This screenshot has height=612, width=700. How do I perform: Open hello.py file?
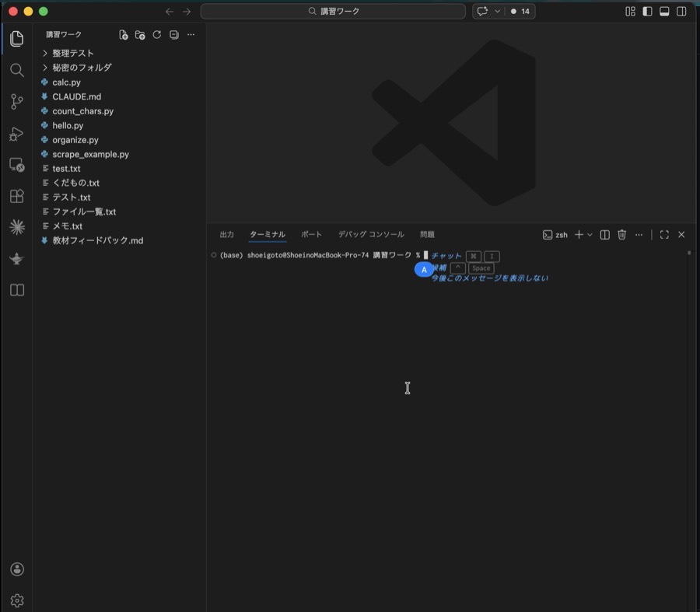[x=119, y=125]
